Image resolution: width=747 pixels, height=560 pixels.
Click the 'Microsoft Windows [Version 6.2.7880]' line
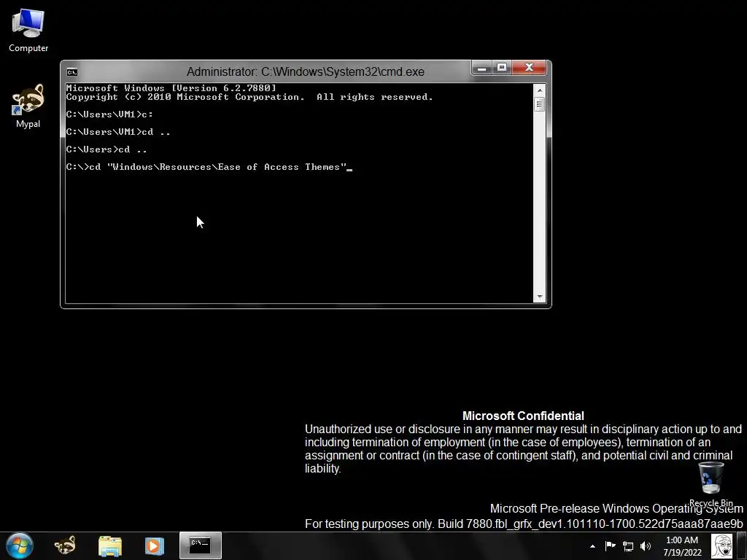click(x=171, y=88)
